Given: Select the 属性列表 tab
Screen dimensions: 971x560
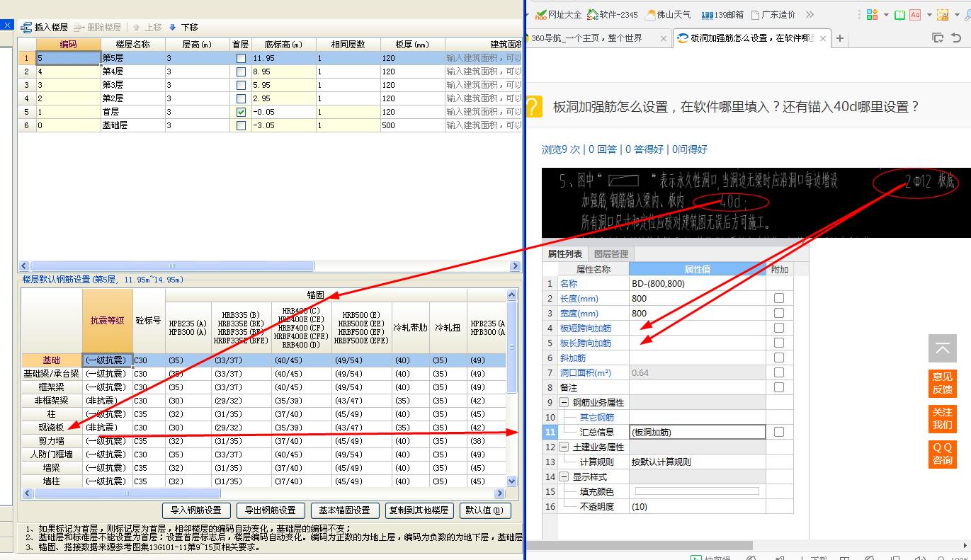Looking at the screenshot, I should tap(564, 253).
